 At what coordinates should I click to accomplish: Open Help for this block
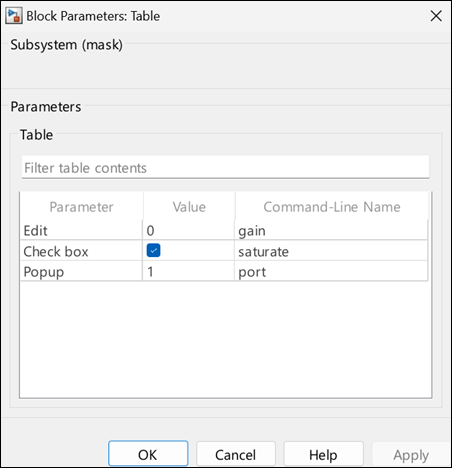(x=323, y=454)
